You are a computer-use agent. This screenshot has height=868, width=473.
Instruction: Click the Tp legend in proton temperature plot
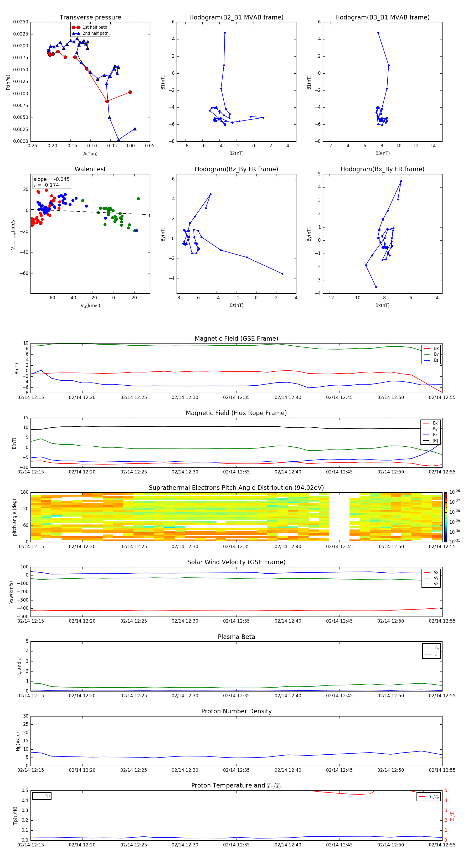(42, 796)
